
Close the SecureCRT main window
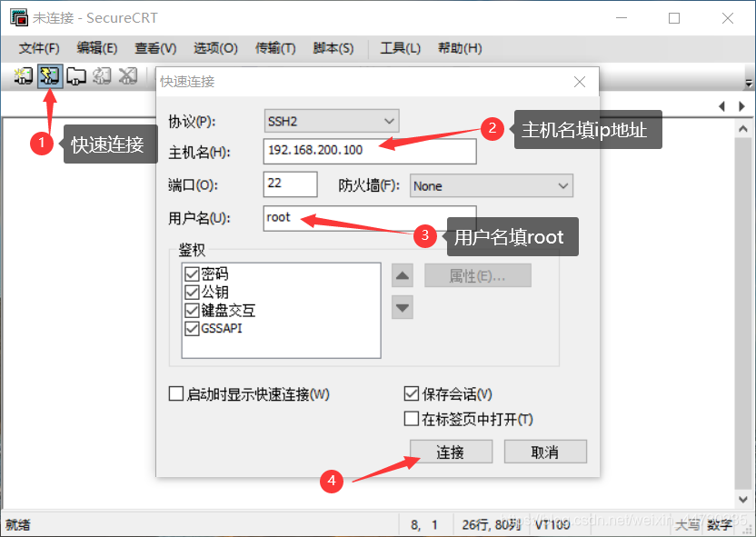728,18
